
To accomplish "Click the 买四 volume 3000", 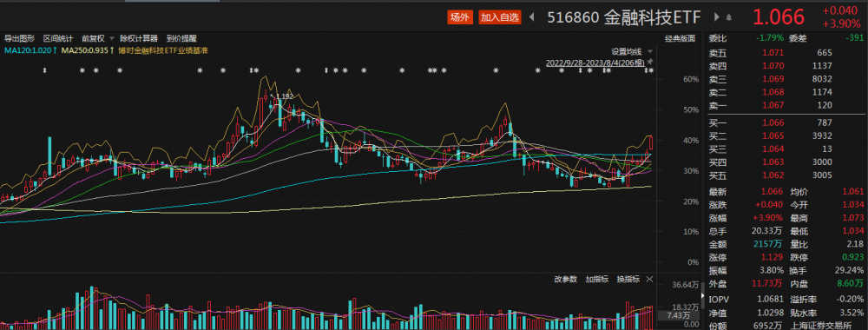I will (x=823, y=162).
